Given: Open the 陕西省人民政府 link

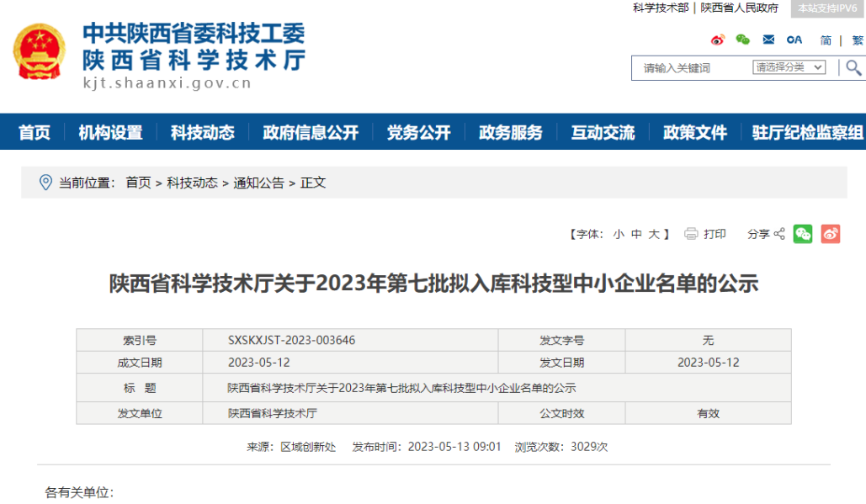Looking at the screenshot, I should pos(740,8).
